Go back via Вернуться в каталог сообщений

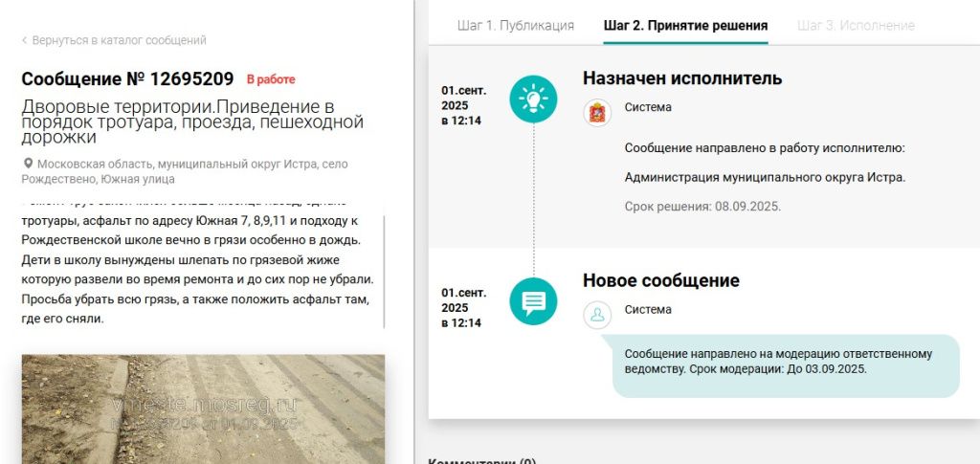point(119,40)
